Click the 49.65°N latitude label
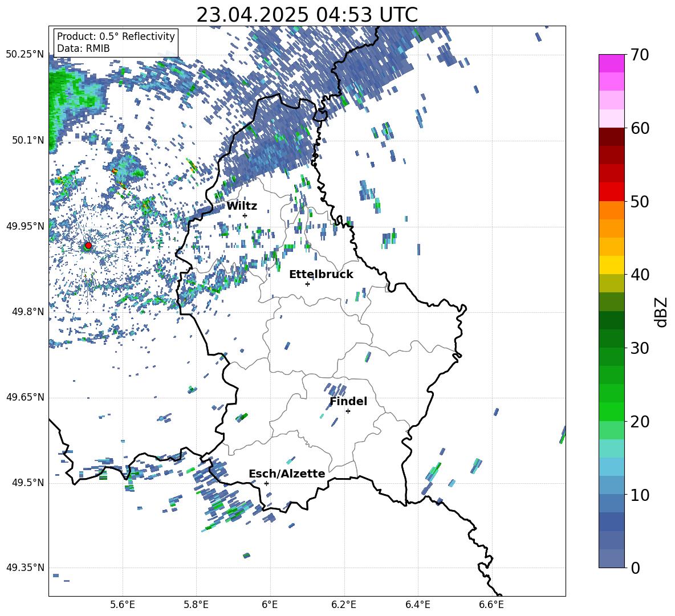 (x=25, y=397)
